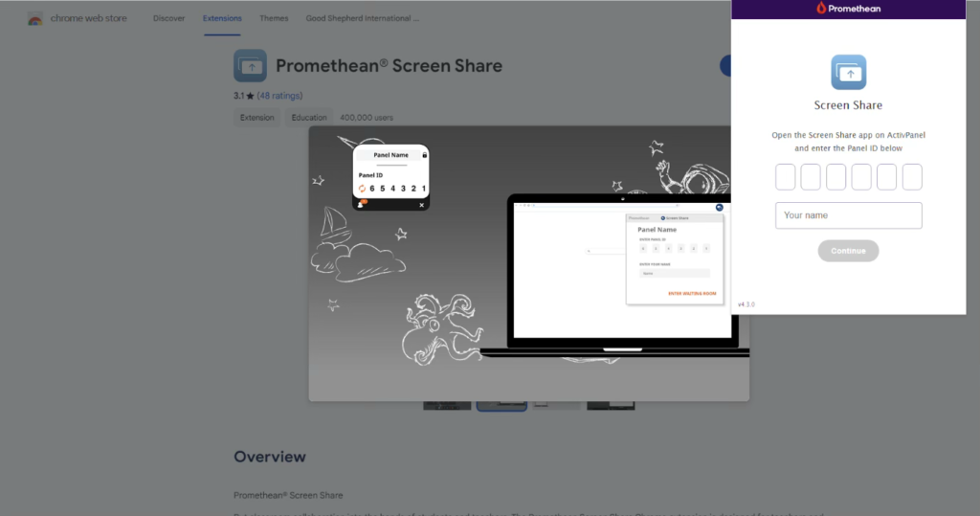Screen dimensions: 980x516
Task: Click the extension icon beside the Promethean Screen Share title
Action: click(x=250, y=66)
